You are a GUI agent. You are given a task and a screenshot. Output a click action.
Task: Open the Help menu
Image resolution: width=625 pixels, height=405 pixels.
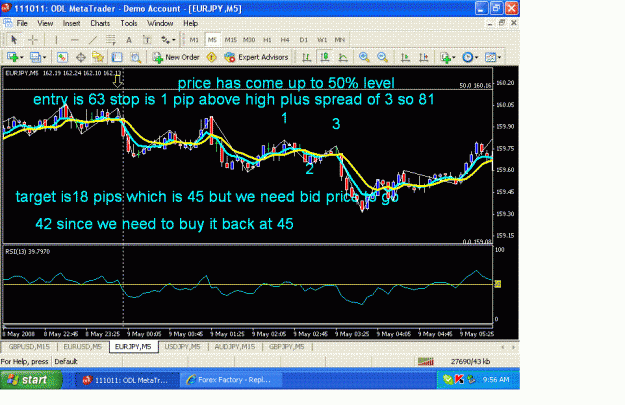191,23
